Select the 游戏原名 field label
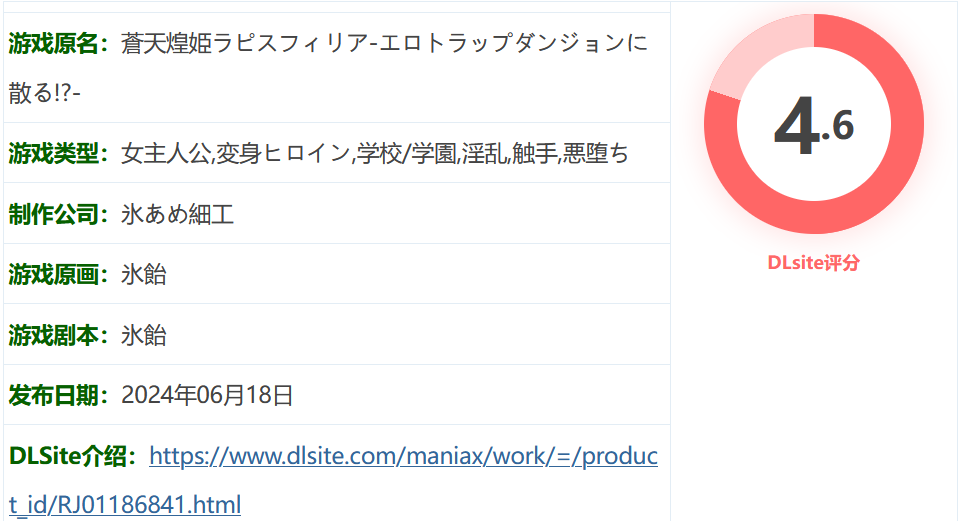The height and width of the screenshot is (521, 962). (59, 43)
